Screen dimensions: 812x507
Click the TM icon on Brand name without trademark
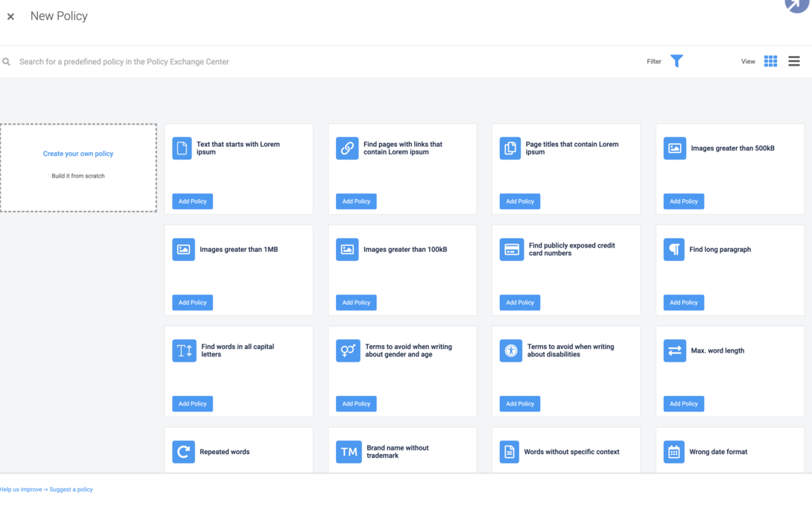coord(347,452)
